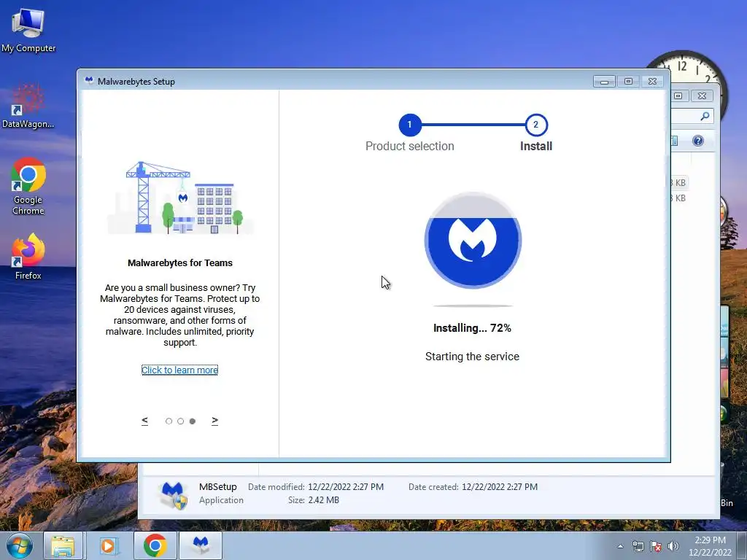
Task: Click the 'Starting the service' status text
Action: (x=472, y=357)
